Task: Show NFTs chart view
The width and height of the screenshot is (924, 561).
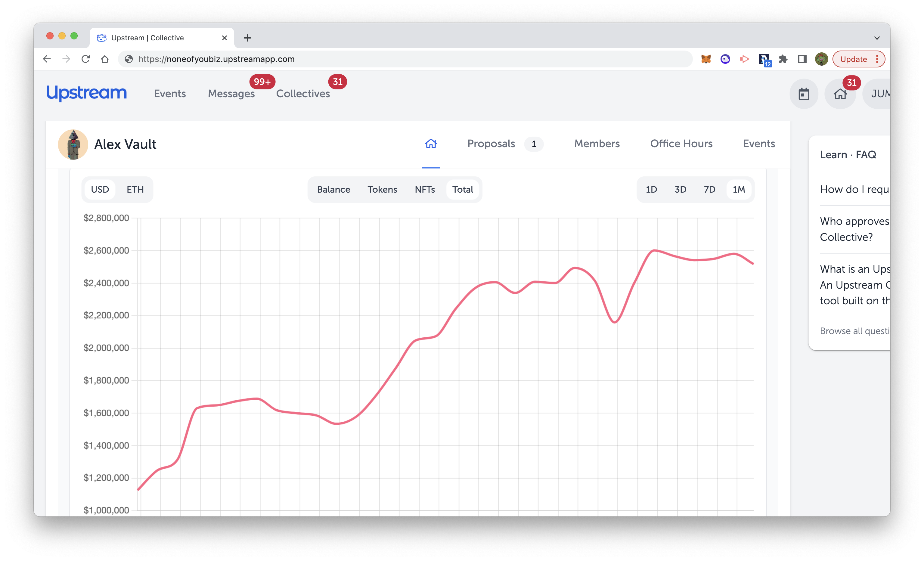Action: pos(424,189)
